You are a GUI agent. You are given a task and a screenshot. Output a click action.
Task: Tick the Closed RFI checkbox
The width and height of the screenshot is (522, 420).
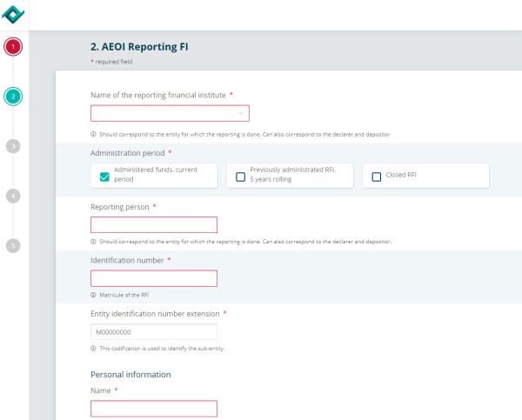click(x=377, y=177)
